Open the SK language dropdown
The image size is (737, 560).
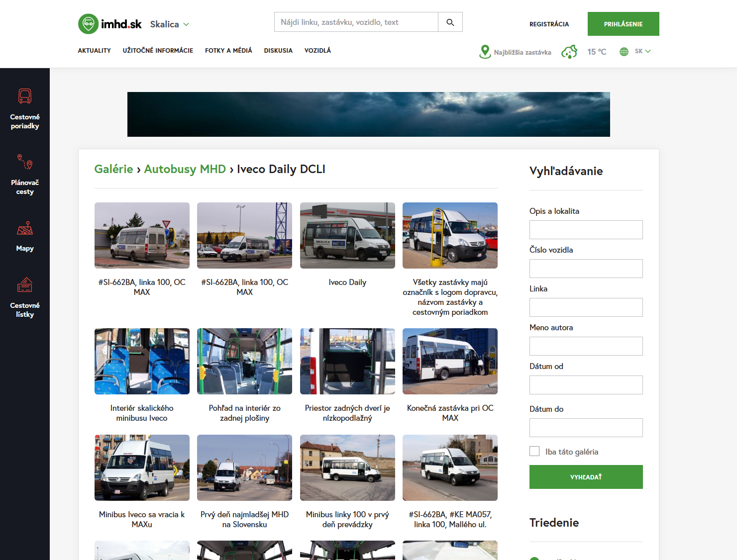[x=642, y=51]
